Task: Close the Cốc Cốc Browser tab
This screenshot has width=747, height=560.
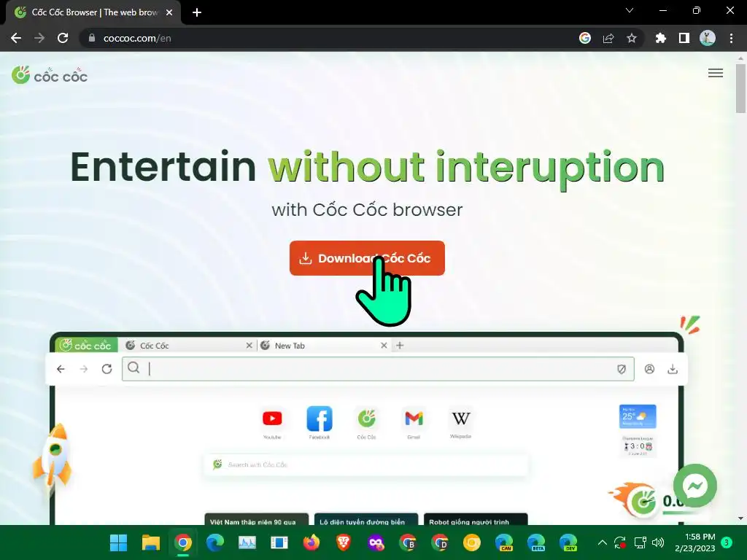Action: tap(169, 12)
